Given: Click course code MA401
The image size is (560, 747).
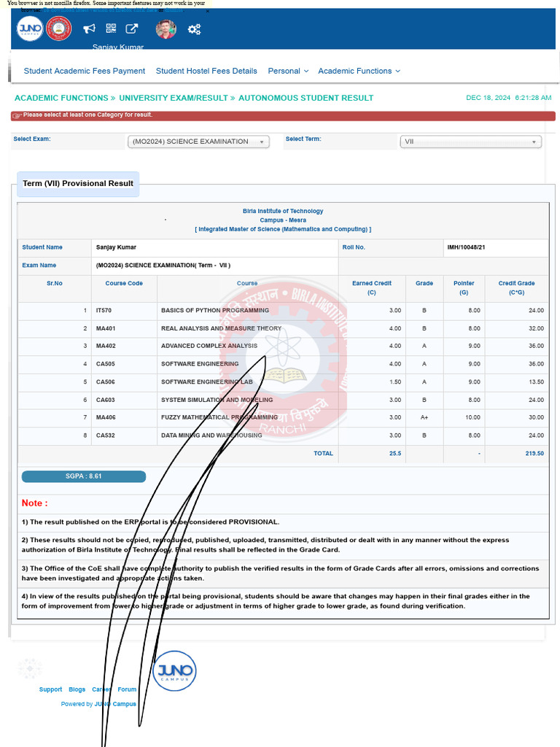Looking at the screenshot, I should (105, 328).
